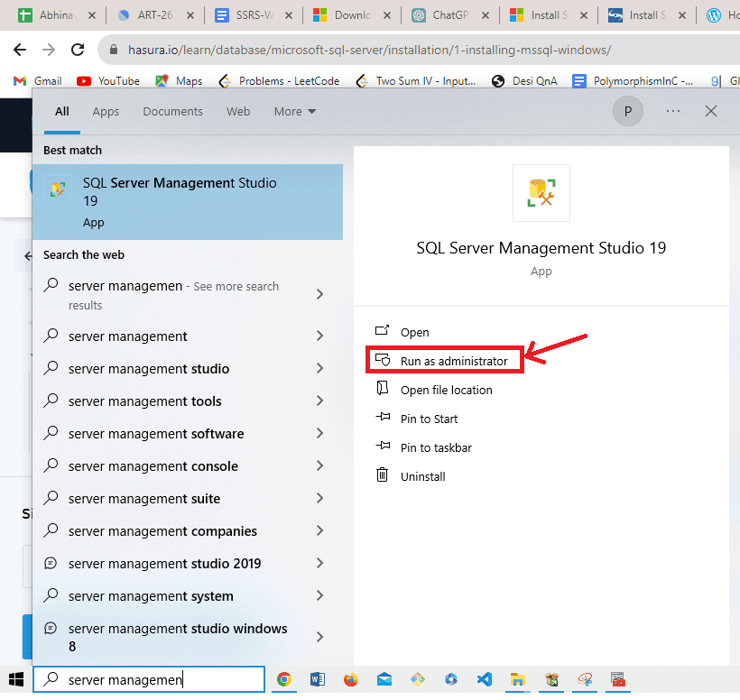
Task: Expand the 'server management console' suggestion arrow
Action: pyautogui.click(x=319, y=466)
